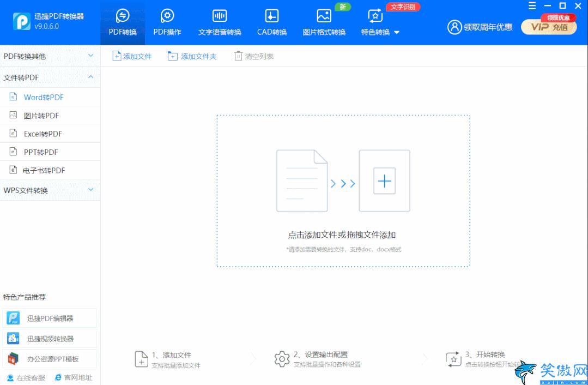Click the 清空列表 trash button

click(x=254, y=56)
